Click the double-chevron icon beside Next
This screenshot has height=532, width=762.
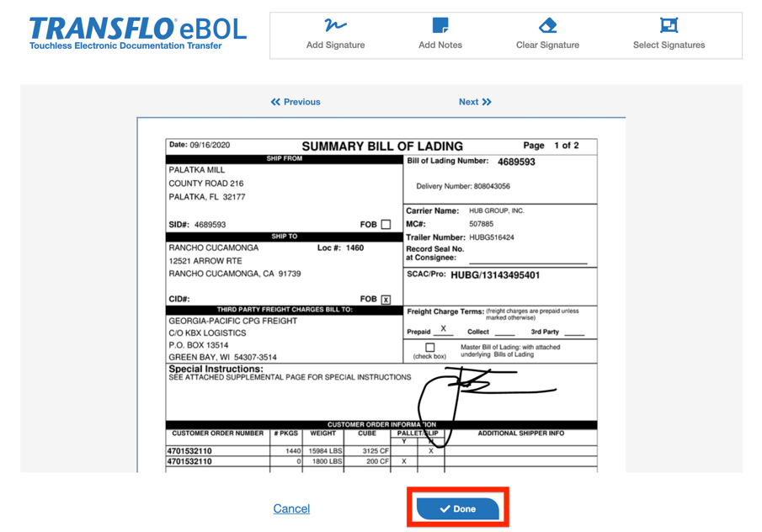coord(487,102)
